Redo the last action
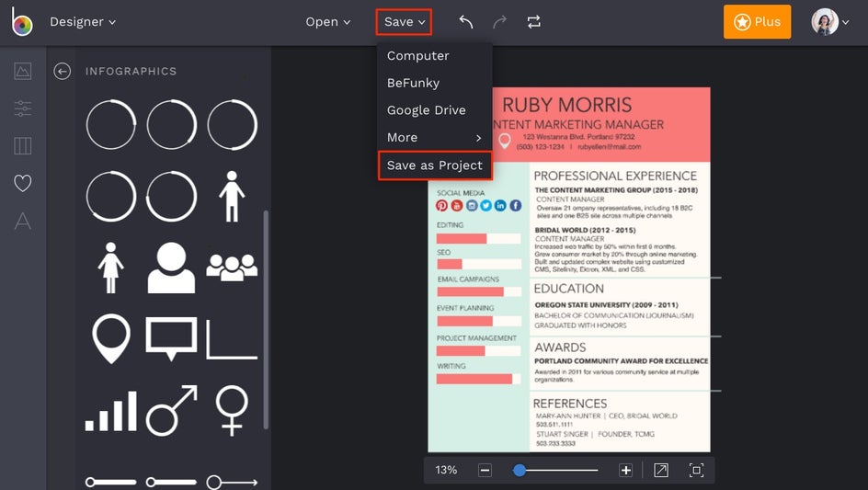868x490 pixels. tap(499, 21)
